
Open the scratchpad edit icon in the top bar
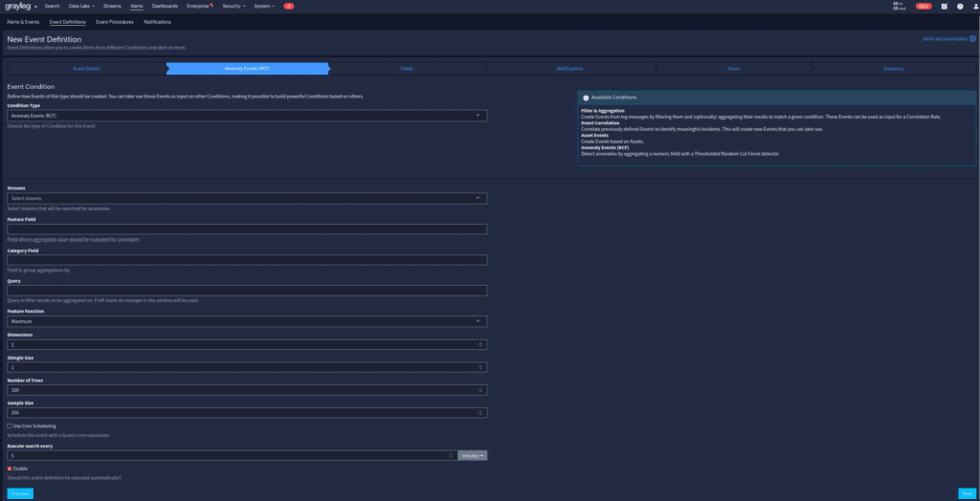(x=945, y=6)
